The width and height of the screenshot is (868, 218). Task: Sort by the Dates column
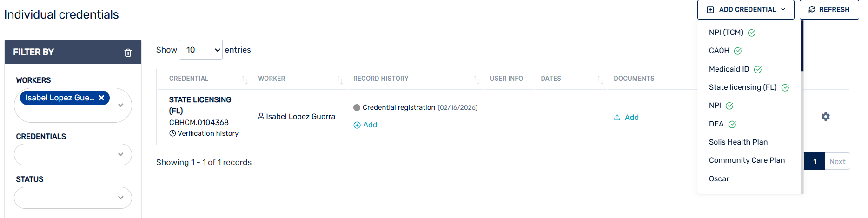point(600,79)
